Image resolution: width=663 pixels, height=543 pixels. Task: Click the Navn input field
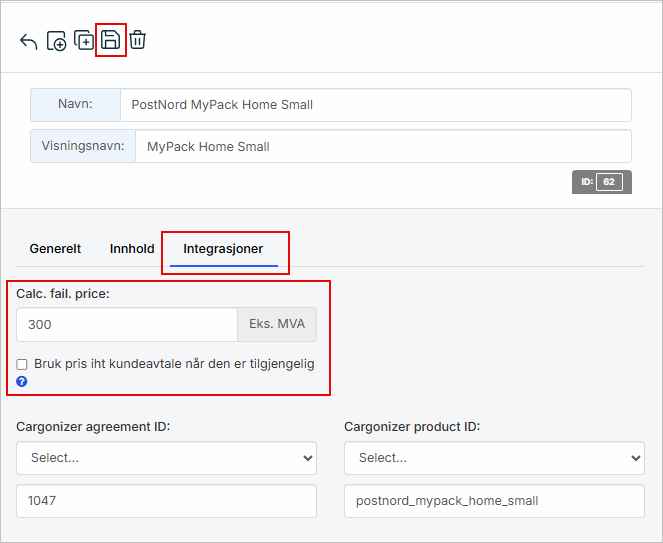click(375, 105)
